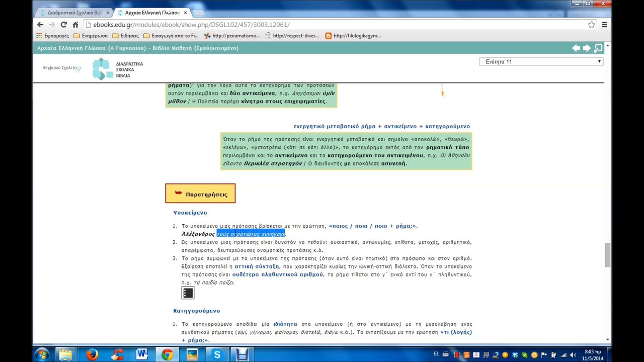Viewport: 644px width, 362px height.
Task: Click the example Περικλέα στρατηγόν
Action: (x=273, y=163)
